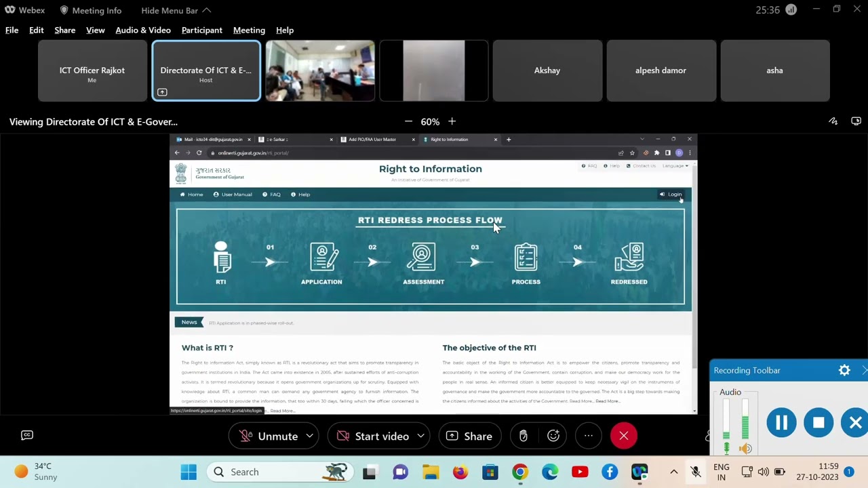Open YouTube from taskbar
Viewport: 868px width, 488px height.
(580, 472)
